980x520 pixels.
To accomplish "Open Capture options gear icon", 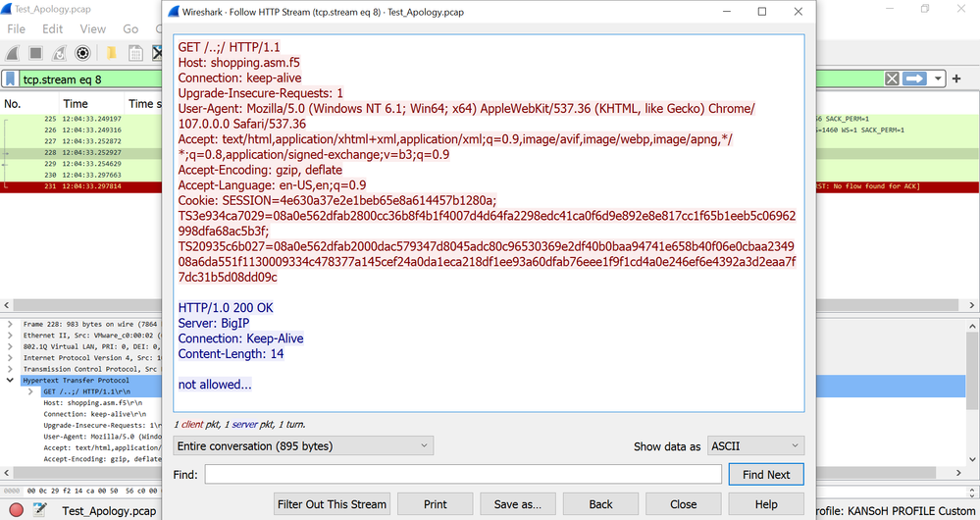I will 82,53.
